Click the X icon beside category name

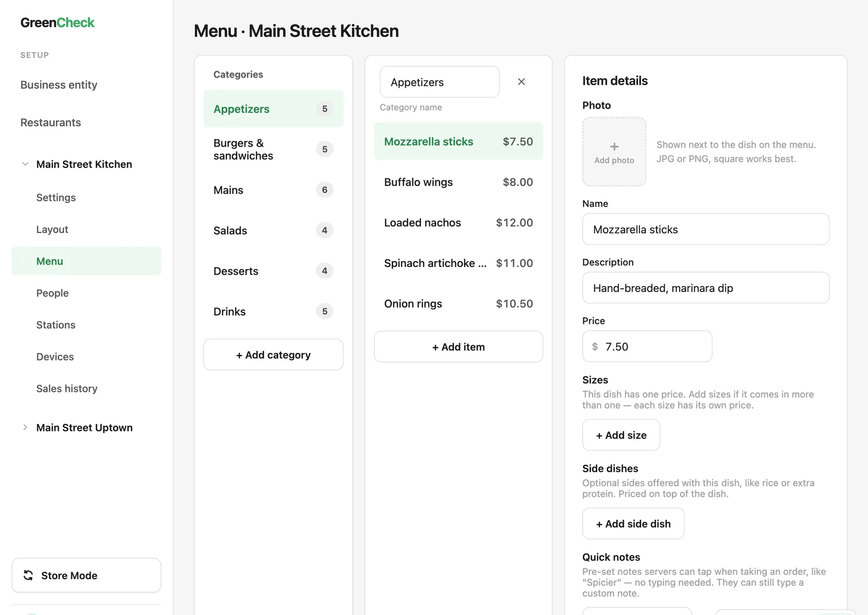pyautogui.click(x=521, y=82)
